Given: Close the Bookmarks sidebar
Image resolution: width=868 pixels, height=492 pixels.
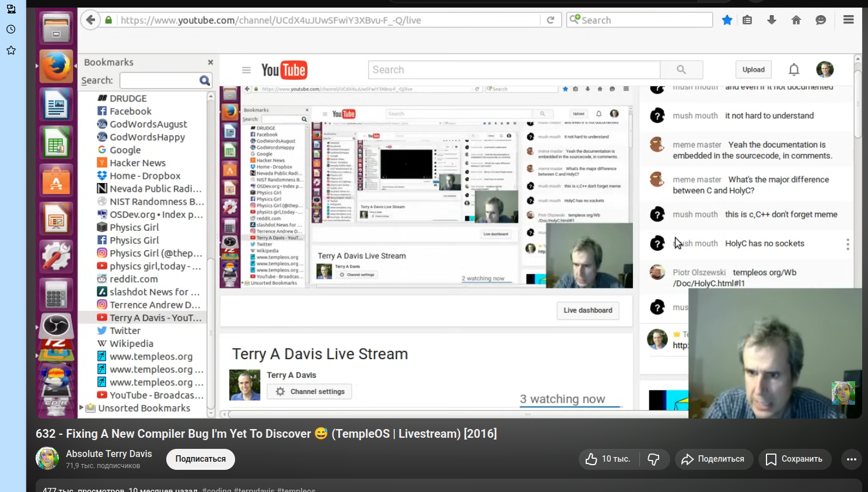Looking at the screenshot, I should (211, 62).
